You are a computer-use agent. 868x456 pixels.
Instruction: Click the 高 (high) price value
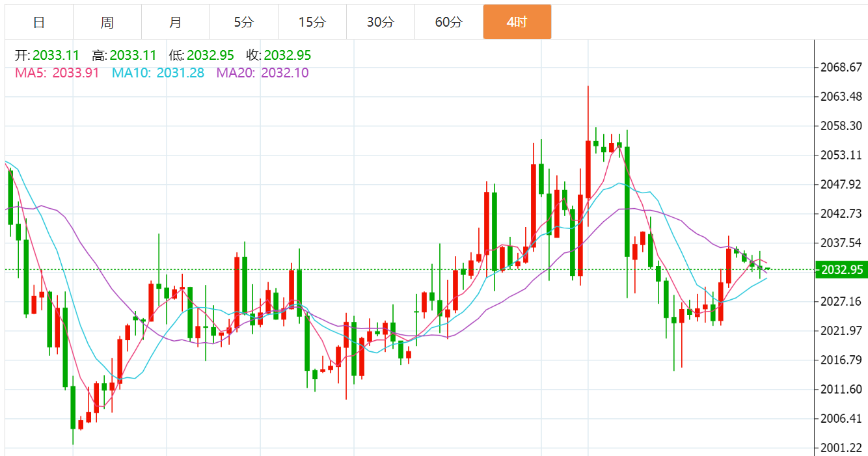click(133, 55)
